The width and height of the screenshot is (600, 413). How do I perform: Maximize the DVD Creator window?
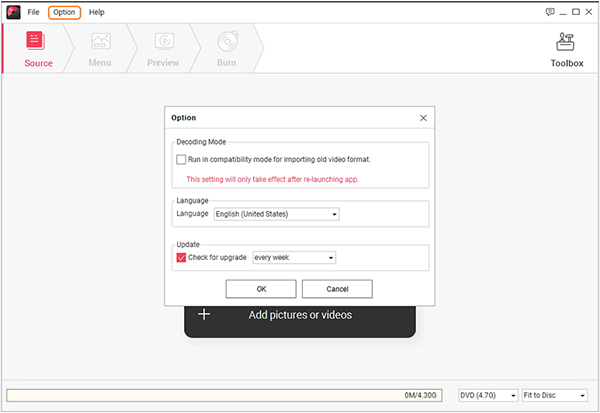click(x=576, y=12)
